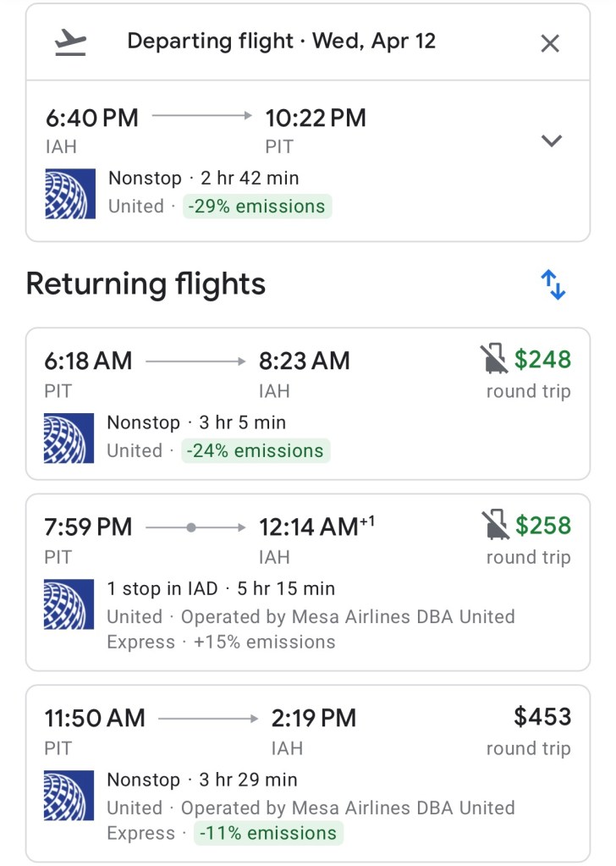Click United logo on 11:50 AM flight
This screenshot has width=616, height=866.
point(69,795)
